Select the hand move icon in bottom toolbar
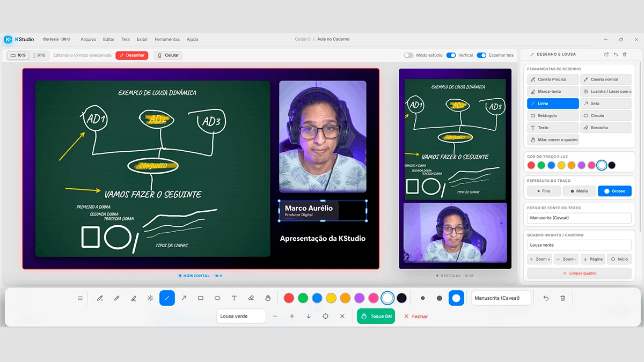Image resolution: width=644 pixels, height=362 pixels. point(268,298)
